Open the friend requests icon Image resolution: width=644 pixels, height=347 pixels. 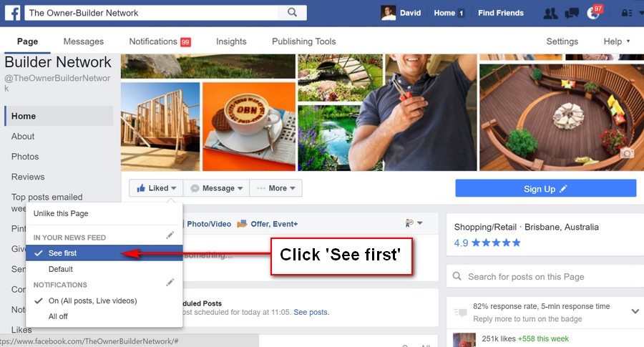550,13
